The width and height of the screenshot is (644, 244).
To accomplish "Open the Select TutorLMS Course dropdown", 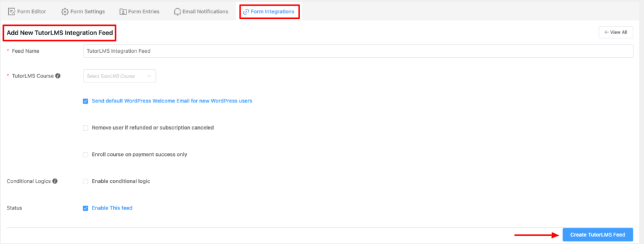I will (x=119, y=76).
